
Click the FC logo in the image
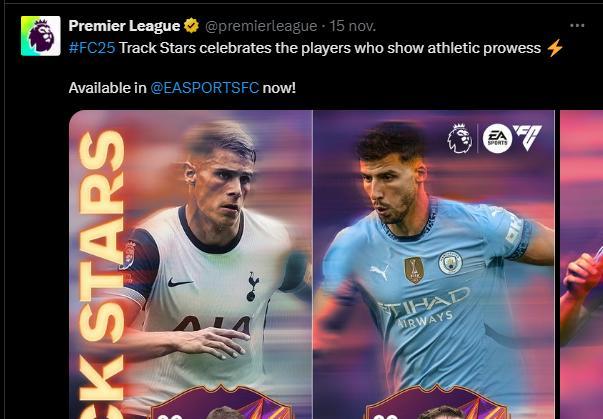527,137
